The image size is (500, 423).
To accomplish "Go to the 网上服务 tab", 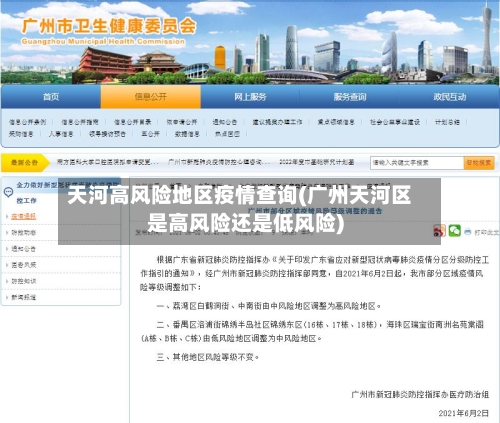I will point(250,97).
